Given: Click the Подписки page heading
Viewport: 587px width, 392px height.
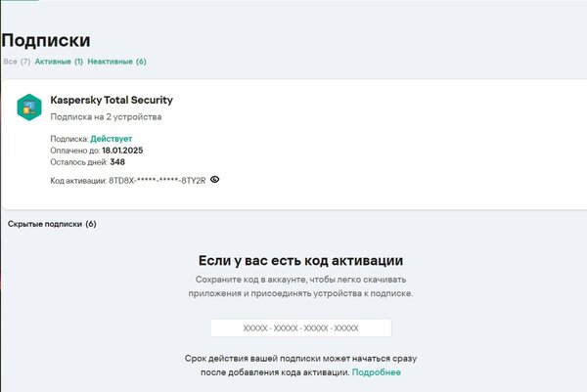Looking at the screenshot, I should 46,40.
